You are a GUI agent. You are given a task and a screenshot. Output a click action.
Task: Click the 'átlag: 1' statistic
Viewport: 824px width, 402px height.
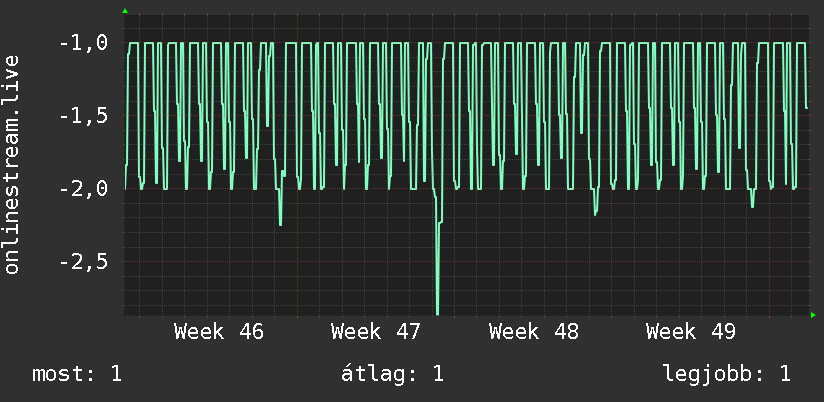point(392,374)
